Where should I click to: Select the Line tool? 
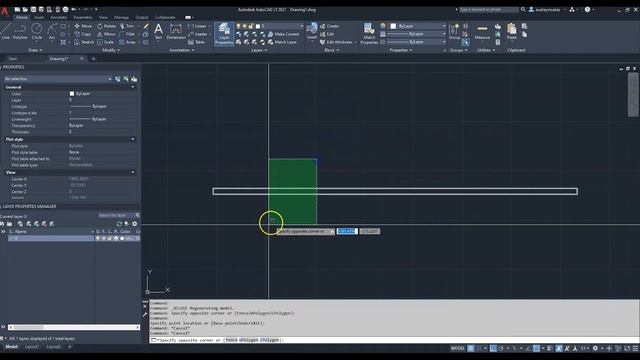pyautogui.click(x=6, y=31)
